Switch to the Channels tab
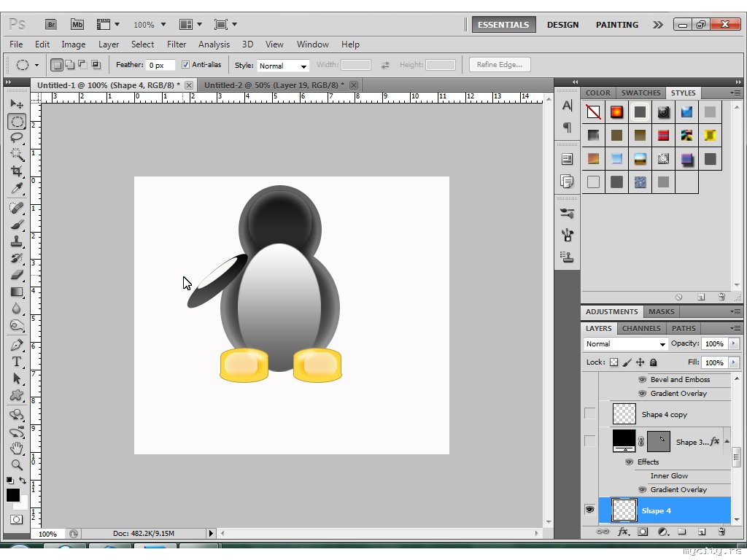The image size is (747, 560). pos(641,328)
